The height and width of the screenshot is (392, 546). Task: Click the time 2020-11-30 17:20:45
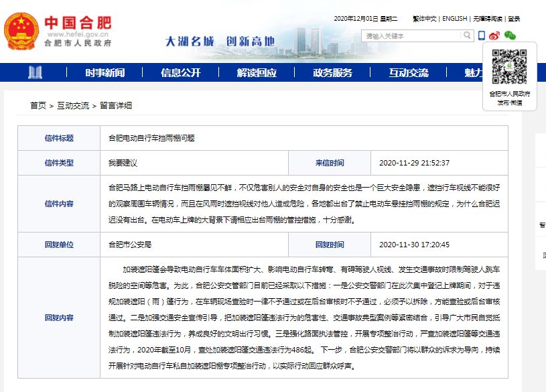(x=415, y=245)
